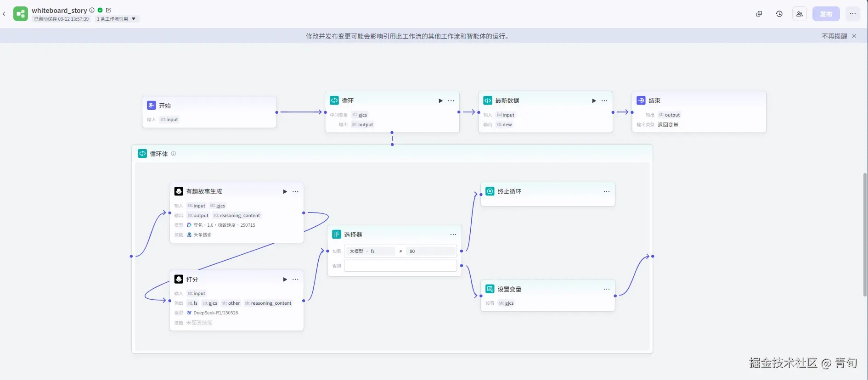Open version history clock icon
The image size is (868, 380).
779,14
